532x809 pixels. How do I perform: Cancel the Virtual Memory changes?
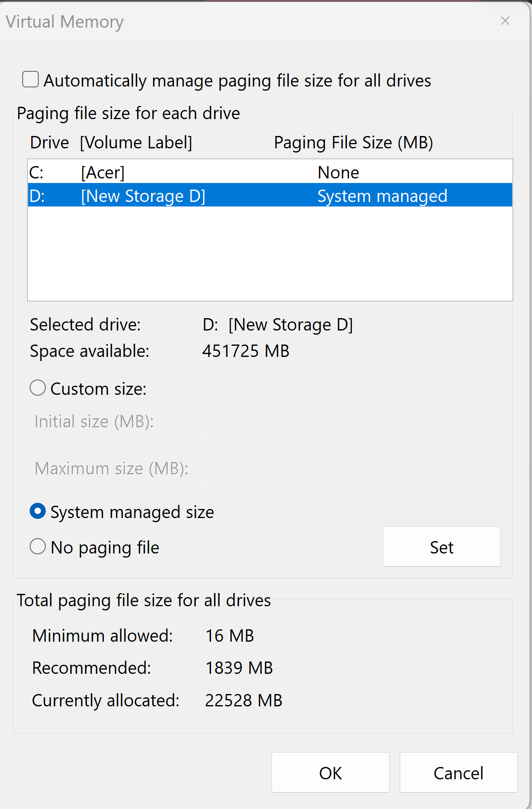pyautogui.click(x=458, y=773)
